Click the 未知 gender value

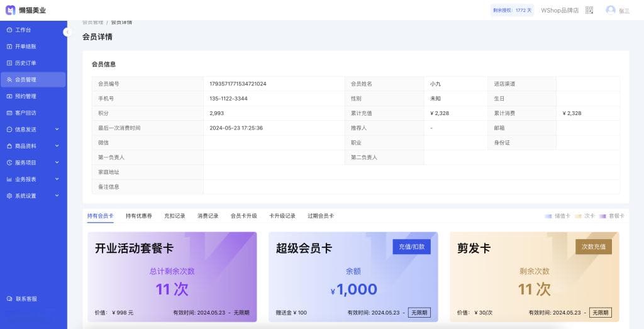pos(435,99)
